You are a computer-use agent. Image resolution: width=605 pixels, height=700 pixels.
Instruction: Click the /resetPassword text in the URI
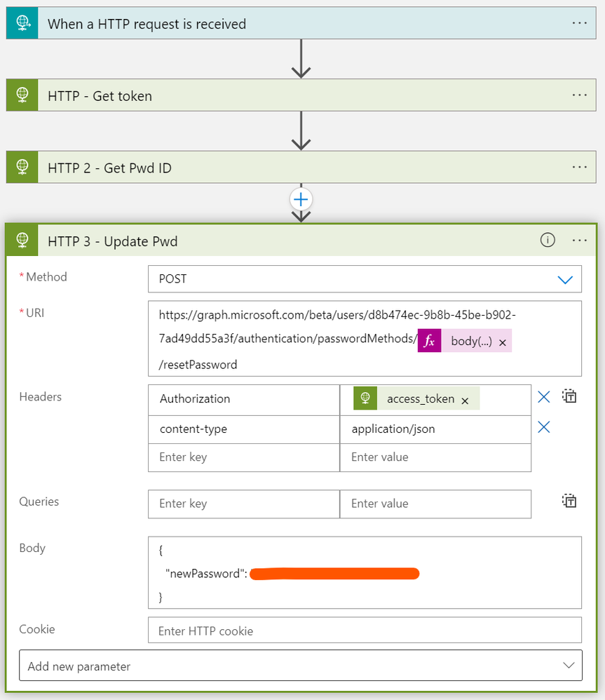coord(198,365)
